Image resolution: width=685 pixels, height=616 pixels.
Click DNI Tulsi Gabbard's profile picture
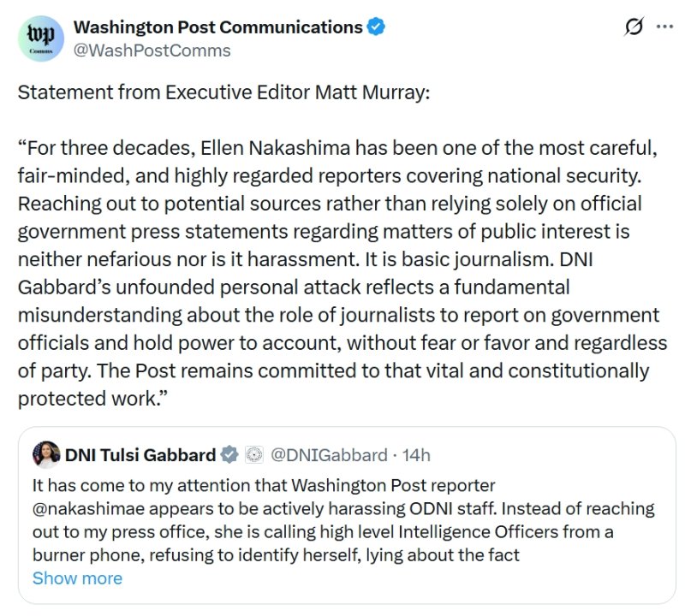point(46,454)
